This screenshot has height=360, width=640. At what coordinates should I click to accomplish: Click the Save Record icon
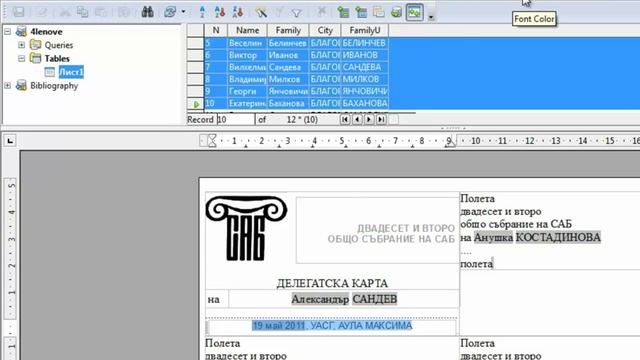[x=18, y=12]
